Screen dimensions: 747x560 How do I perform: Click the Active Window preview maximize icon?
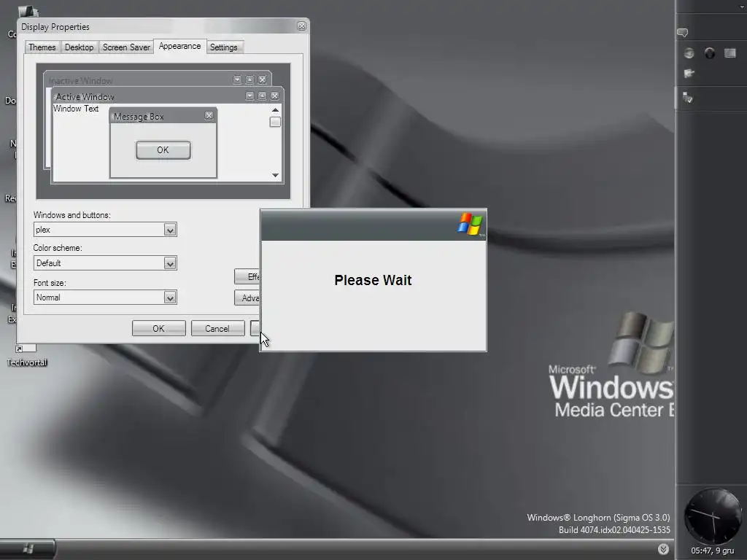[262, 96]
